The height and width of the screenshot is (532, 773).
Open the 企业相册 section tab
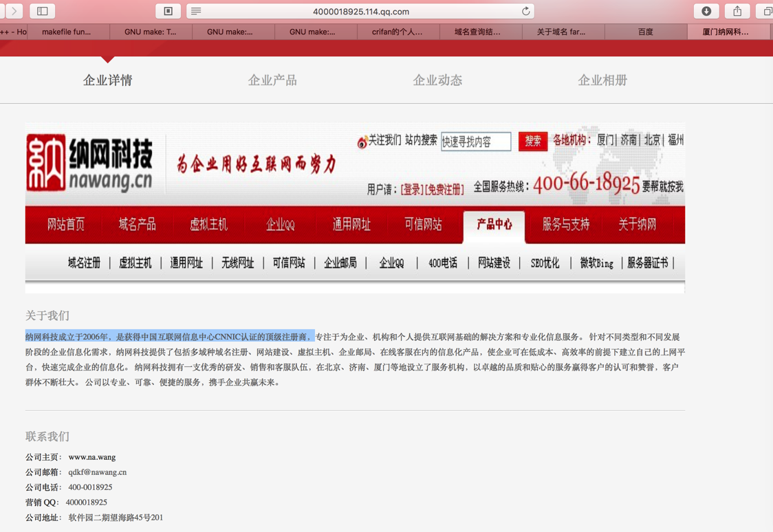602,80
